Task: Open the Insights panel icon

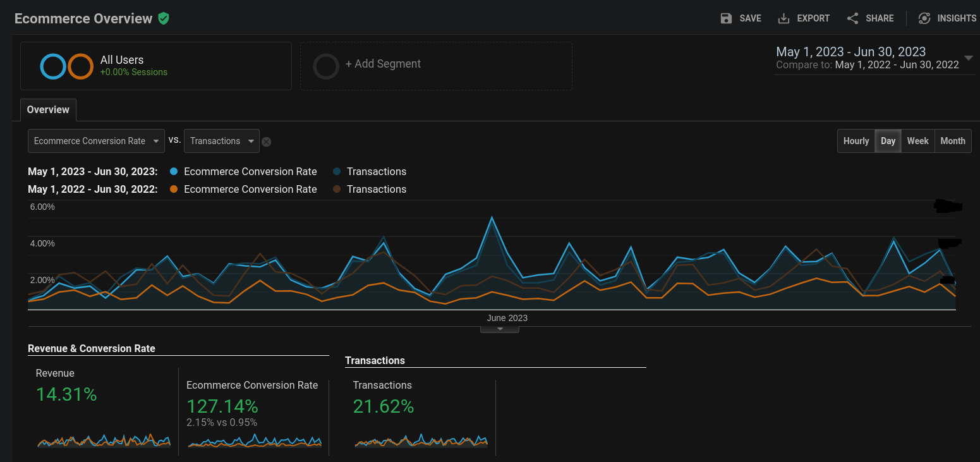Action: [924, 18]
